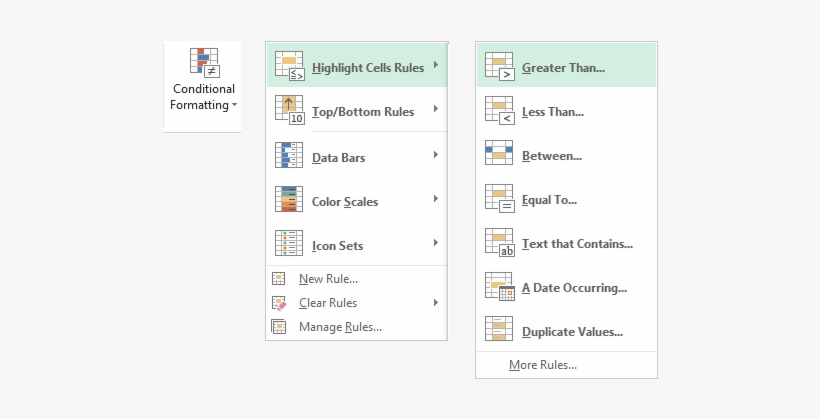The height and width of the screenshot is (419, 820).
Task: Click the Highlight Cells Rules icon
Action: pos(289,66)
